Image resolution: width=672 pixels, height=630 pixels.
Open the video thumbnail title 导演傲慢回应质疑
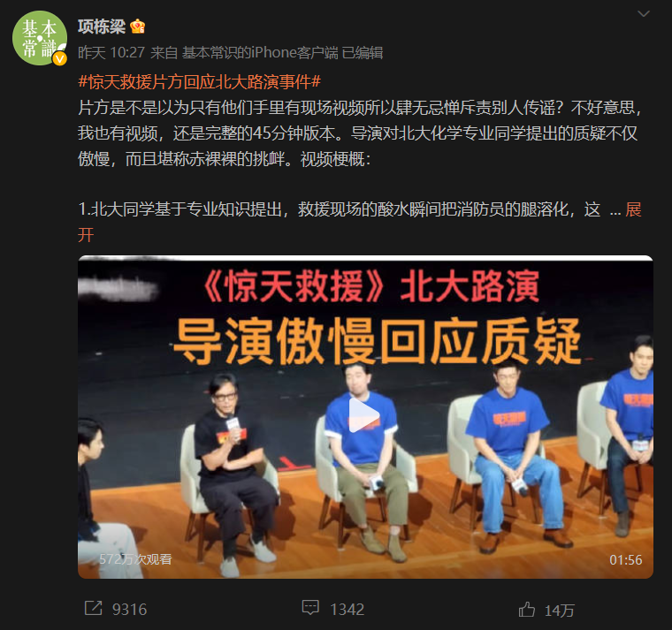point(378,341)
